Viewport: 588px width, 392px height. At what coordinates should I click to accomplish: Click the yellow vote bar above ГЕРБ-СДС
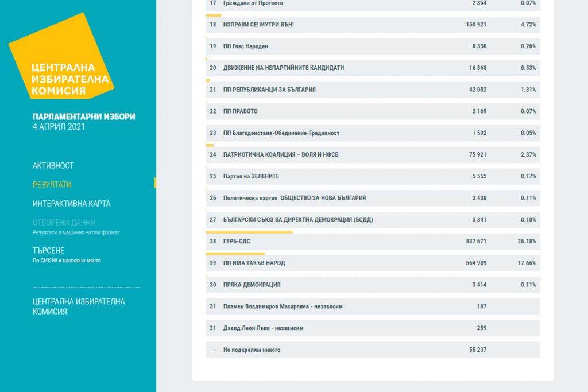pyautogui.click(x=249, y=232)
